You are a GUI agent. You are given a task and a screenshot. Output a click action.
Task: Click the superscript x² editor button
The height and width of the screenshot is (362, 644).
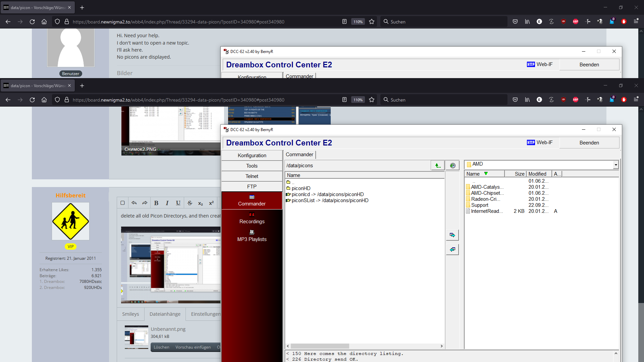pos(211,203)
